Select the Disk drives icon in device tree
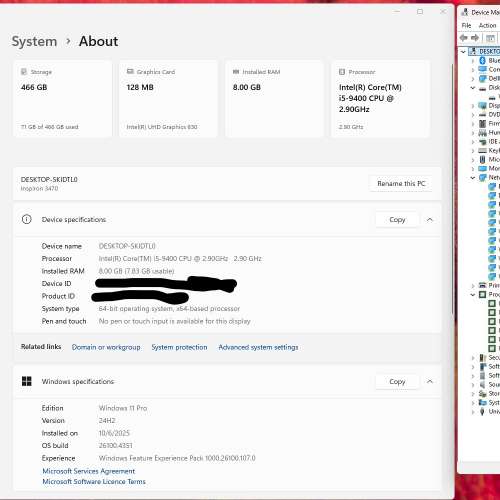 coord(482,88)
